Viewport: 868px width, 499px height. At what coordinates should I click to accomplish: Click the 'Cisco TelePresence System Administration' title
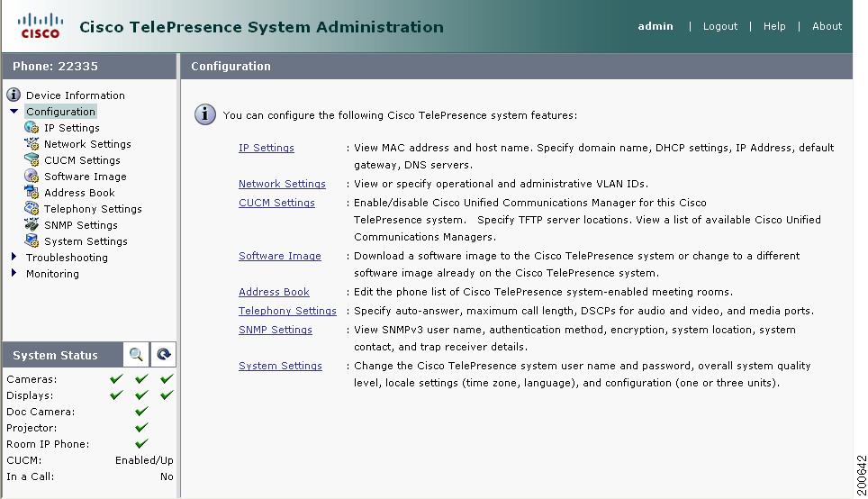[x=261, y=27]
